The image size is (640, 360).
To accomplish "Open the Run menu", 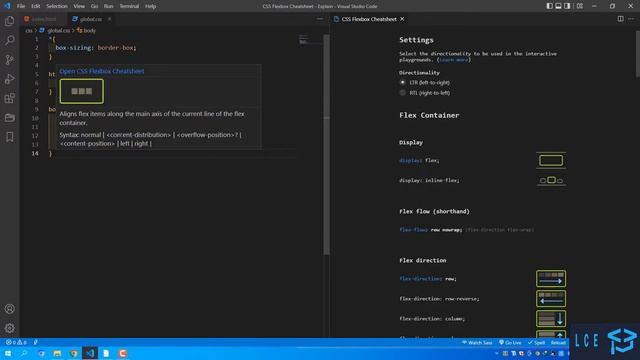I will coord(108,6).
